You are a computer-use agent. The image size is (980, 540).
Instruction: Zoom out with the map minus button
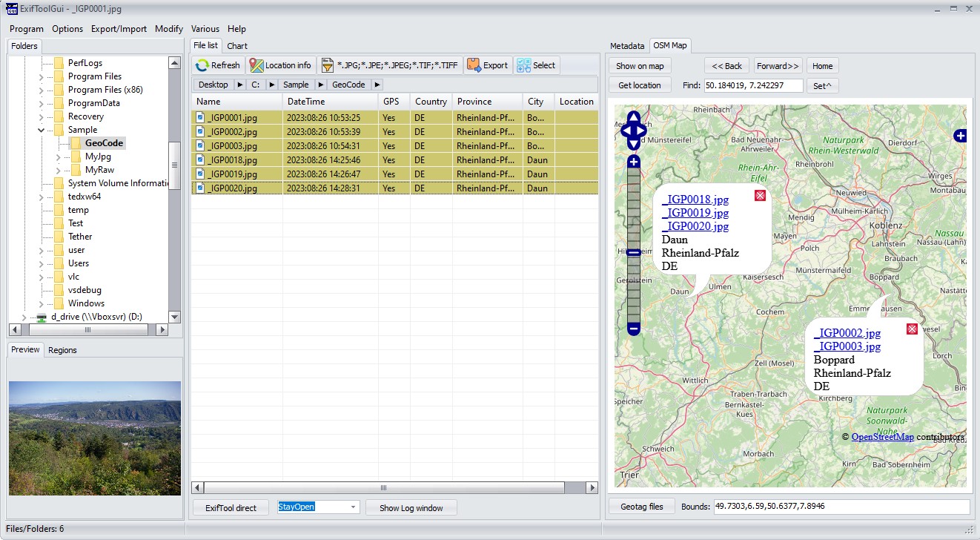tap(633, 328)
